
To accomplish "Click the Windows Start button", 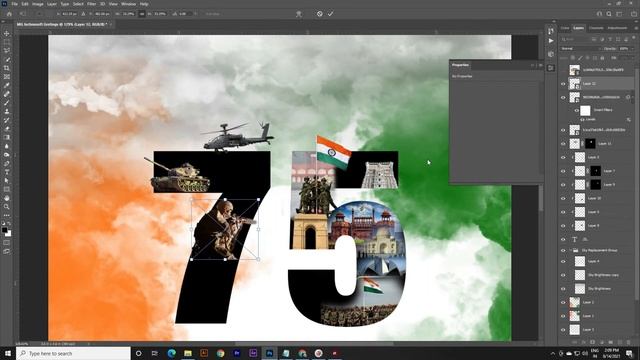I will 7,353.
